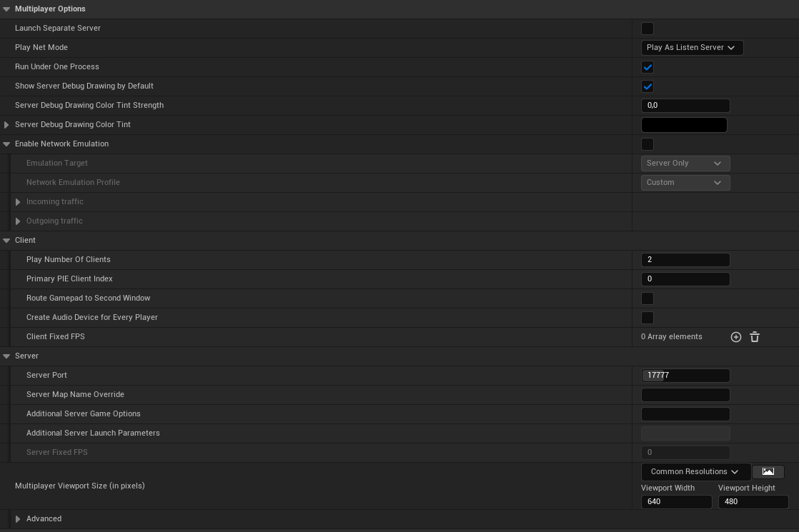The image size is (799, 532).
Task: Remove all Client Fixed FPS array elements
Action: click(x=755, y=337)
